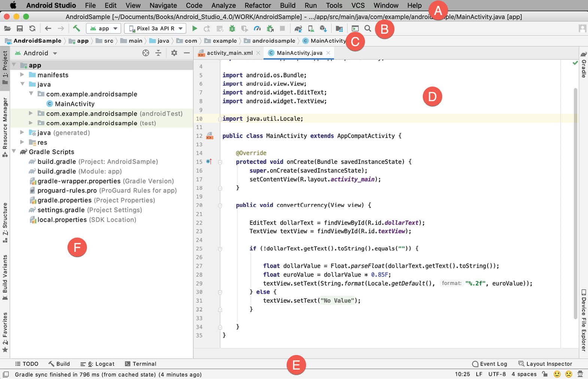Open the VCS menu
The width and height of the screenshot is (588, 379).
coord(358,5)
